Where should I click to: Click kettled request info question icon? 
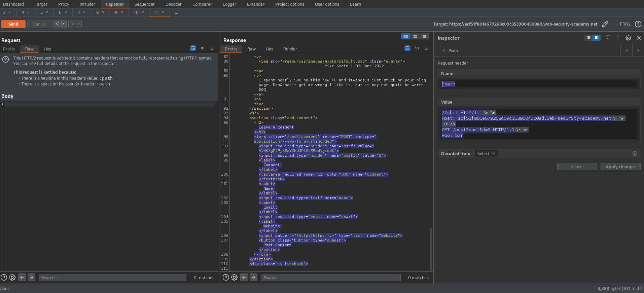(6, 60)
